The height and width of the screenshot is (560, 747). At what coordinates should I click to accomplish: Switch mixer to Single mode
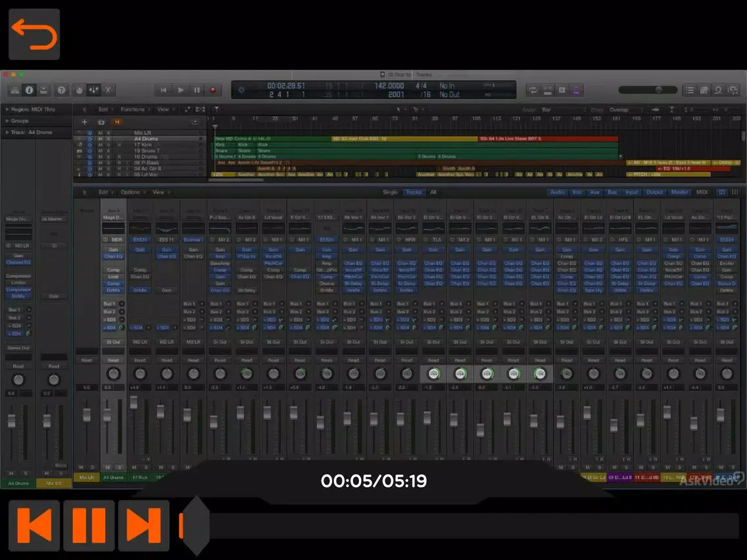[390, 193]
